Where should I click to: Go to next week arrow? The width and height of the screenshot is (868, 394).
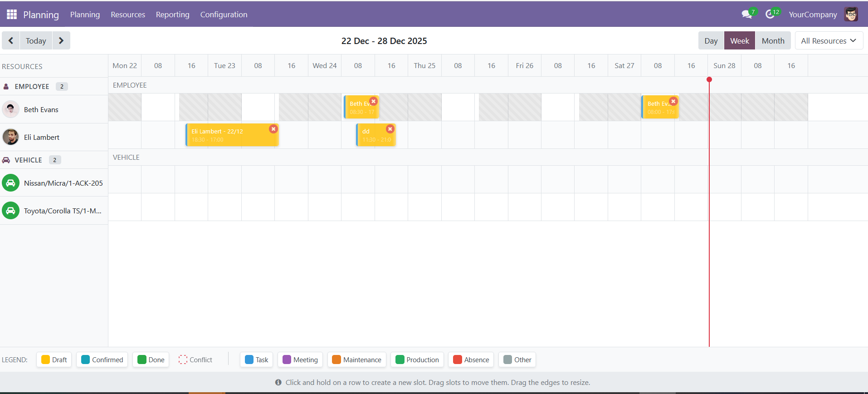[x=61, y=41]
